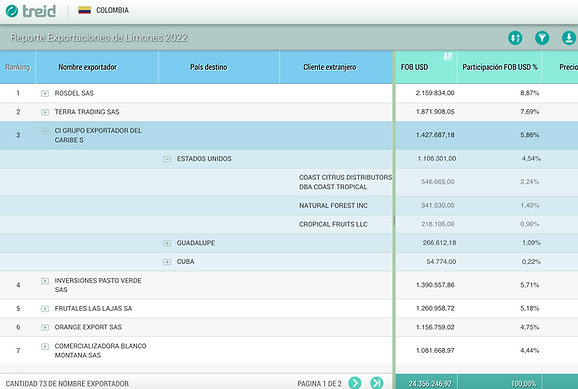Click Guadalupe FOB value 266.612,18
This screenshot has height=389, width=578.
point(439,243)
